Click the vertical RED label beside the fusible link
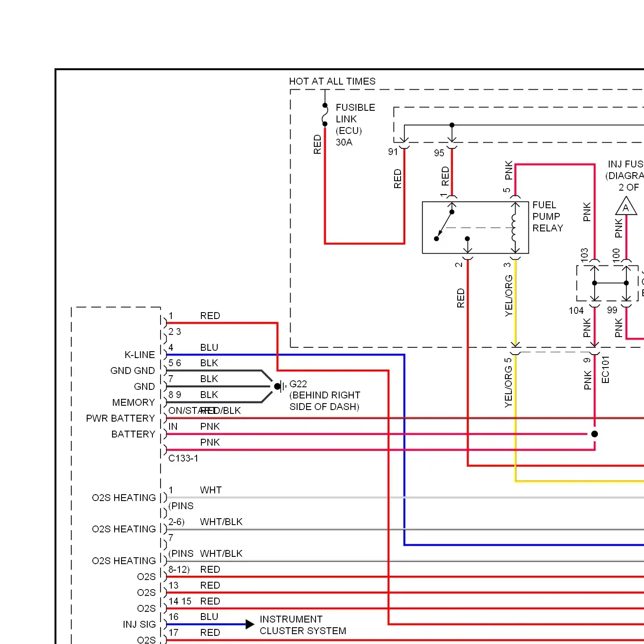This screenshot has width=644, height=644. (317, 144)
